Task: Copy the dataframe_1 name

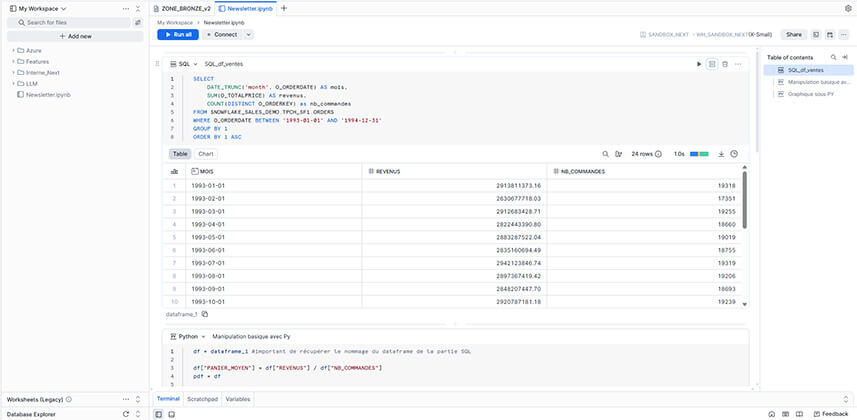Action: (x=205, y=314)
